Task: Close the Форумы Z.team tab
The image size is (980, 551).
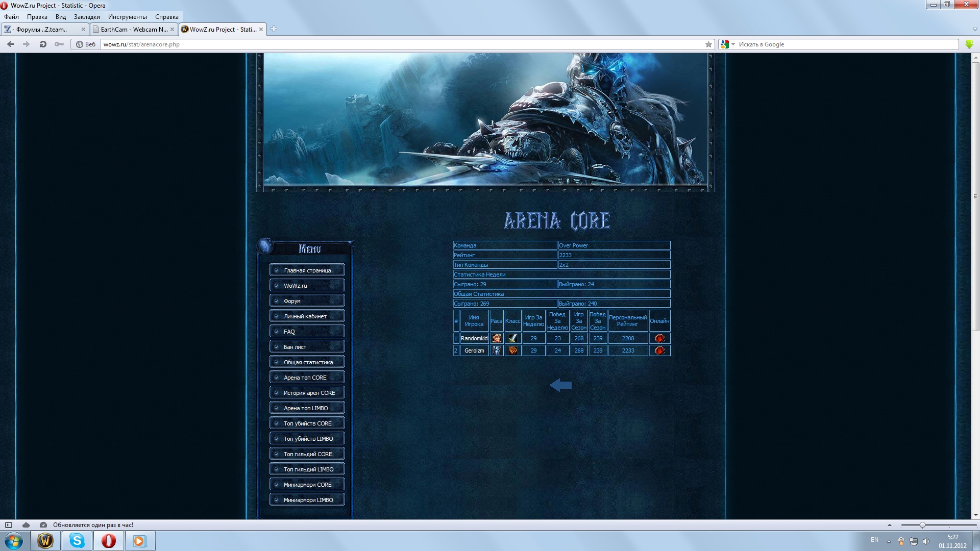Action: (83, 30)
